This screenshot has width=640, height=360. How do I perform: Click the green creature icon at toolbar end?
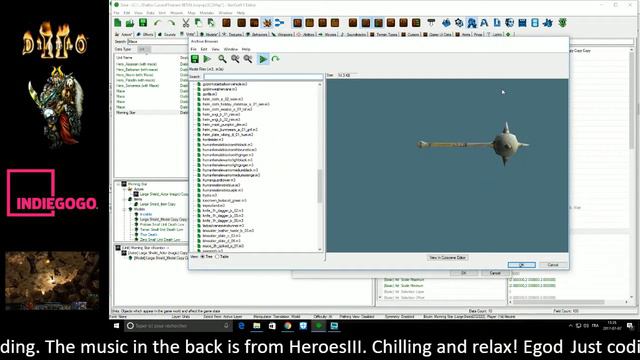(563, 23)
